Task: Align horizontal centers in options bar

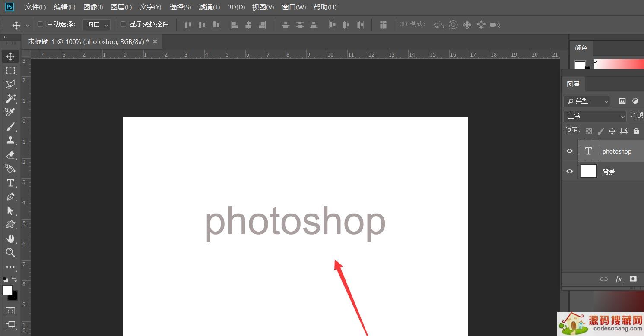Action: (248, 25)
